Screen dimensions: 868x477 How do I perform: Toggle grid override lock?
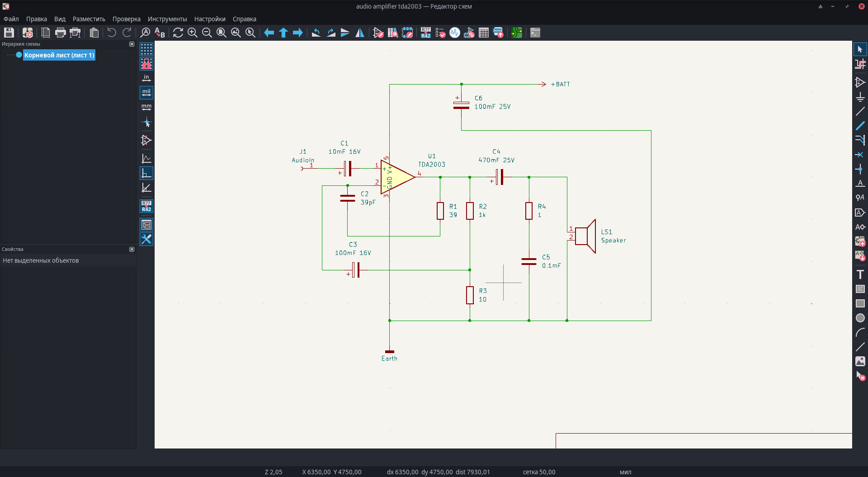click(x=146, y=64)
